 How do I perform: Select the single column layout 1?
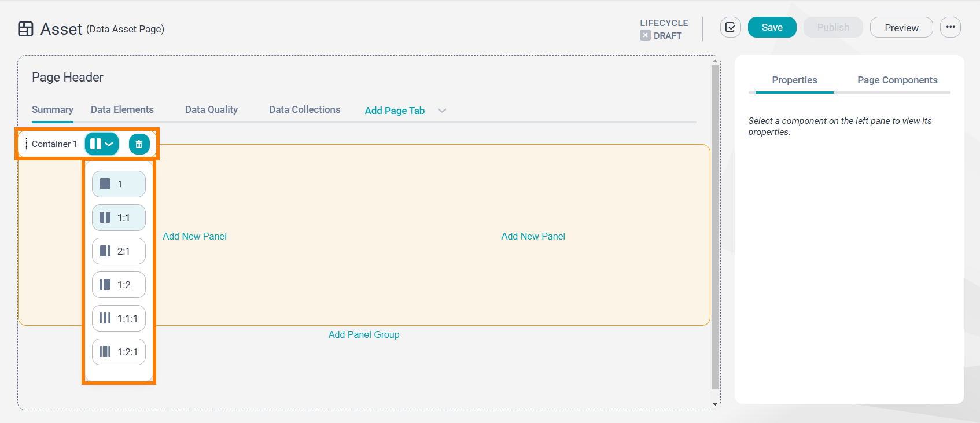click(119, 184)
